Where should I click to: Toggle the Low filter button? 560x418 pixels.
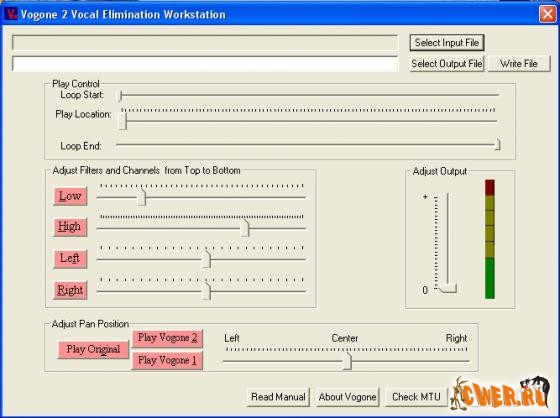[x=70, y=196]
